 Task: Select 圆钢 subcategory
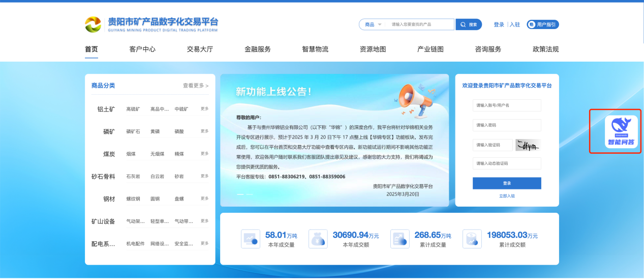pos(155,199)
